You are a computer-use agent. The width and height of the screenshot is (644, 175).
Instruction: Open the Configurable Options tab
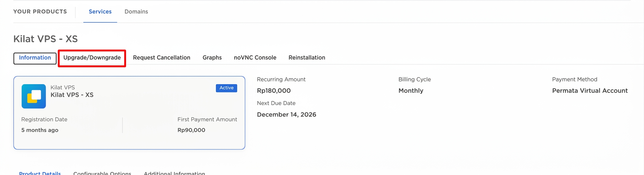(102, 173)
